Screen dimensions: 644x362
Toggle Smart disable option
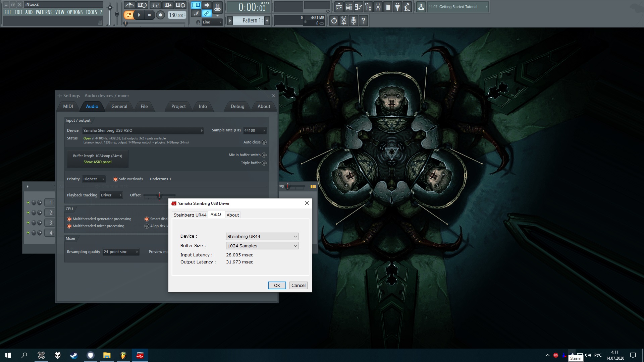coord(147,219)
